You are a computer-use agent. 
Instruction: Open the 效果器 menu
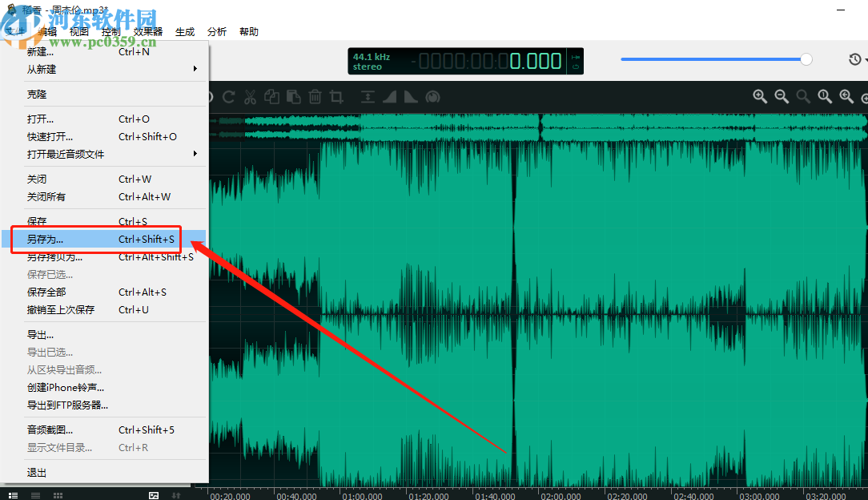[148, 31]
